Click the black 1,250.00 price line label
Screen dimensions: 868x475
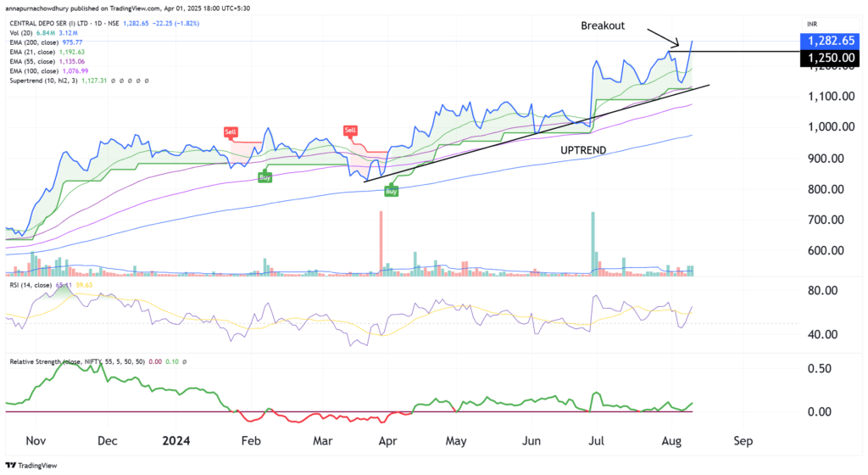point(833,56)
